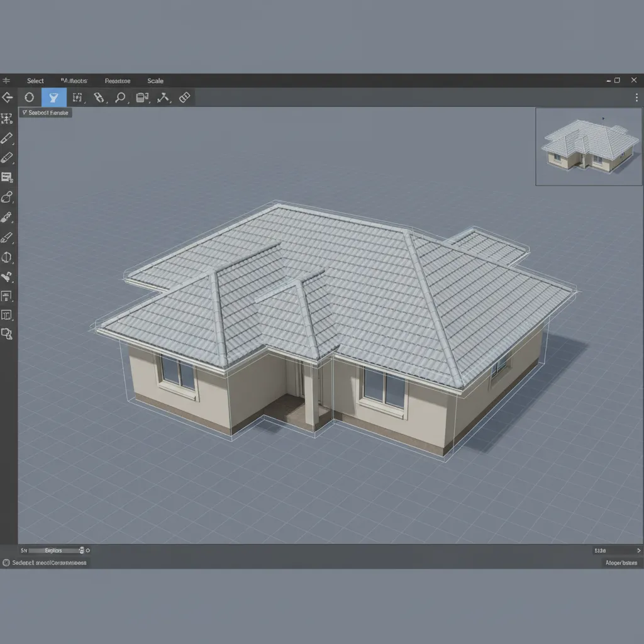Pick the marker tool below the pencil
644x644 pixels.
point(7,158)
